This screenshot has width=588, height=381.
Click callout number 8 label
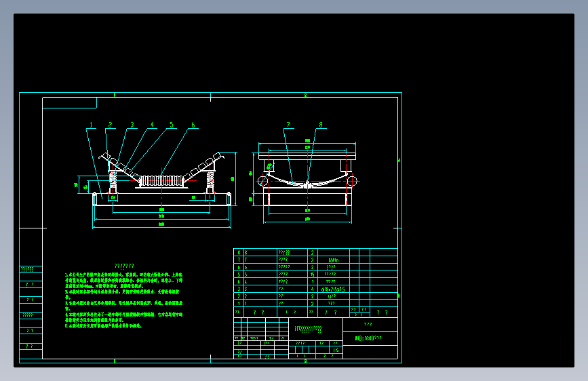pos(321,125)
